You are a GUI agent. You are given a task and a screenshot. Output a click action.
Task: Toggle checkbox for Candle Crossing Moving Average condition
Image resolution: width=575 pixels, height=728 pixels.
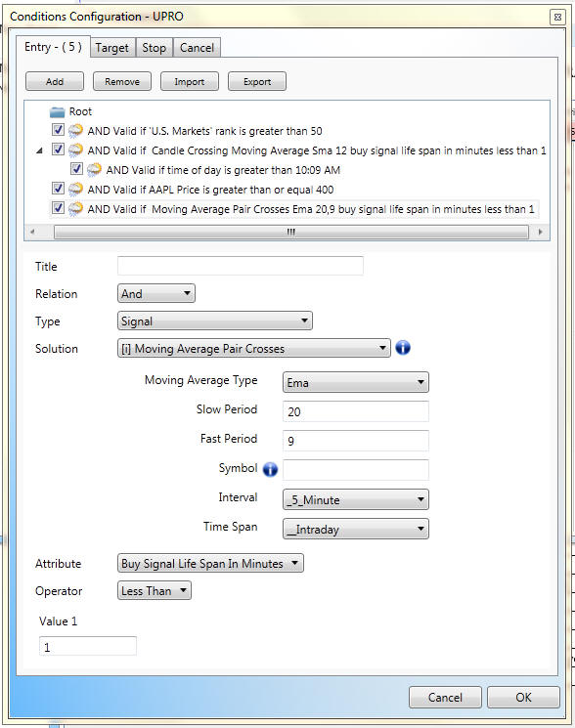pos(58,150)
